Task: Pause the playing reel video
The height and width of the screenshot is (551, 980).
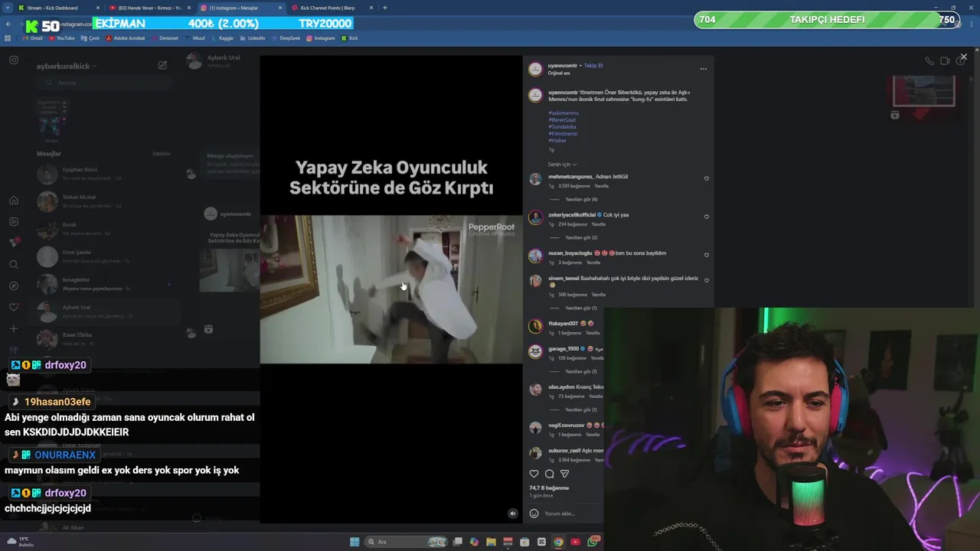Action: (390, 289)
